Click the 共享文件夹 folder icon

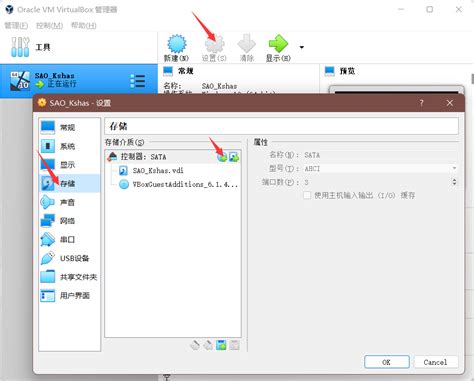48,277
